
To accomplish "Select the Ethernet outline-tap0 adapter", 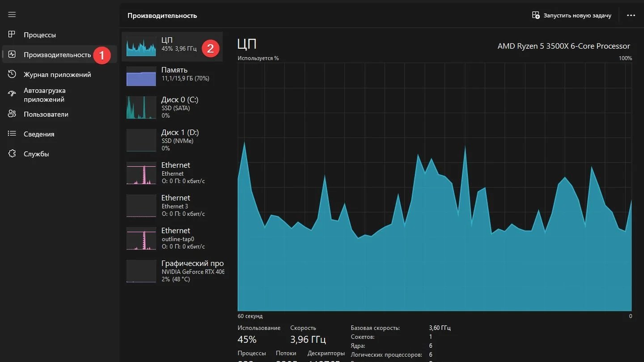I will pos(172,238).
